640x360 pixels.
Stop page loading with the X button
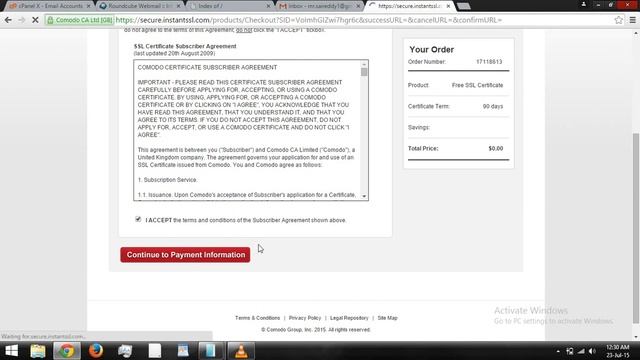tap(35, 20)
